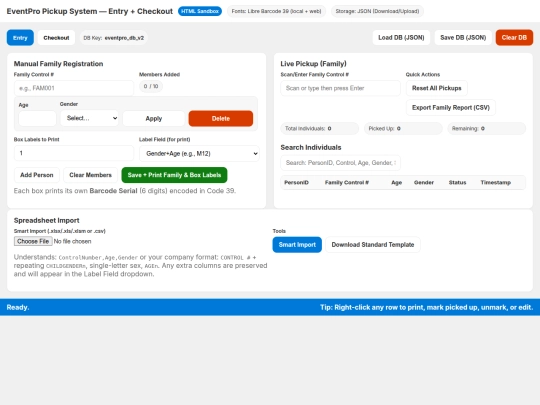
Task: Click the Apply button
Action: pos(154,118)
